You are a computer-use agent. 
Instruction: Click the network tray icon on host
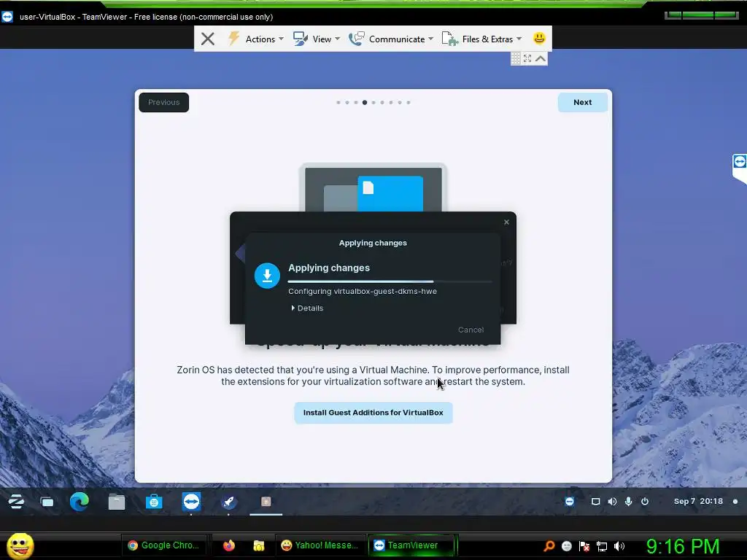point(601,546)
